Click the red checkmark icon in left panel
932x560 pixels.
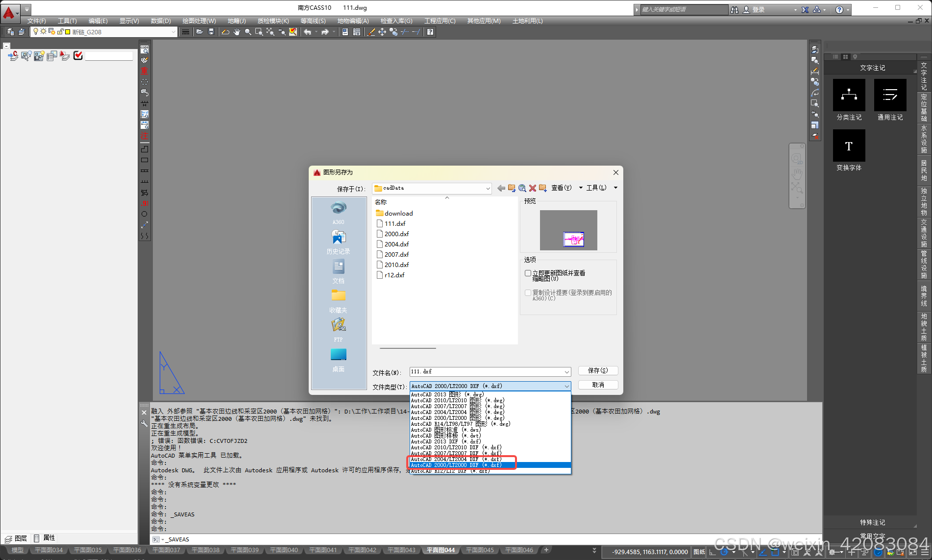pyautogui.click(x=78, y=56)
